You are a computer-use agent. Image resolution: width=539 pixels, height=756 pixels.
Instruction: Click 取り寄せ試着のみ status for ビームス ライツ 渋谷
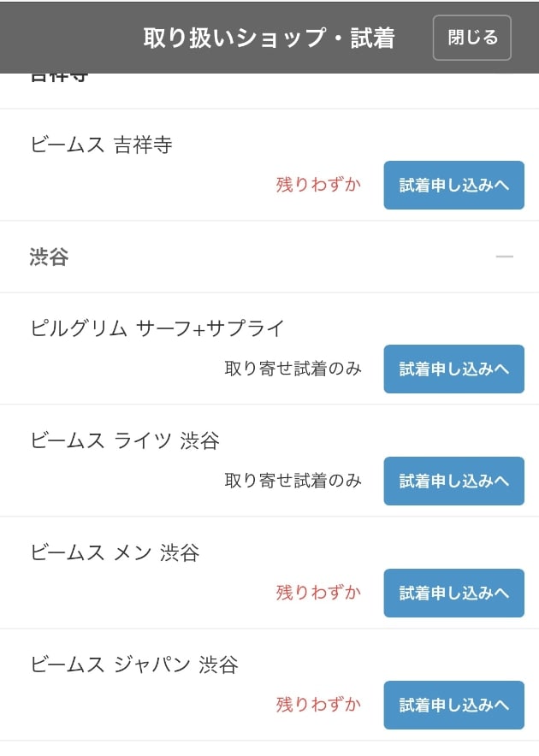293,481
